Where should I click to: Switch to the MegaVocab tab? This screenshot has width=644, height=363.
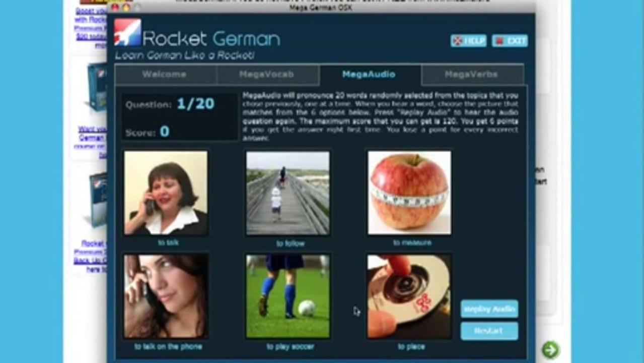267,75
